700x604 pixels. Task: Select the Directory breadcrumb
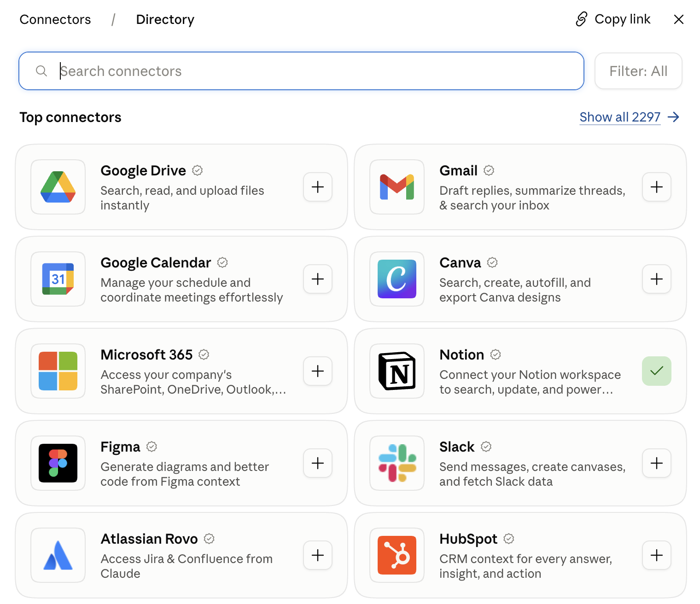click(165, 19)
